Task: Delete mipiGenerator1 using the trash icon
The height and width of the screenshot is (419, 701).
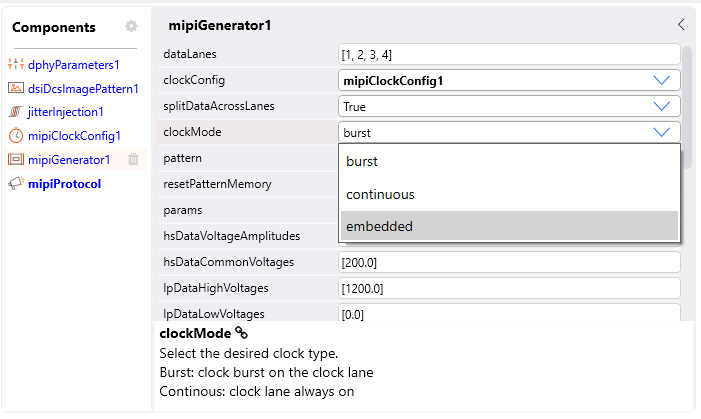Action: 133,160
